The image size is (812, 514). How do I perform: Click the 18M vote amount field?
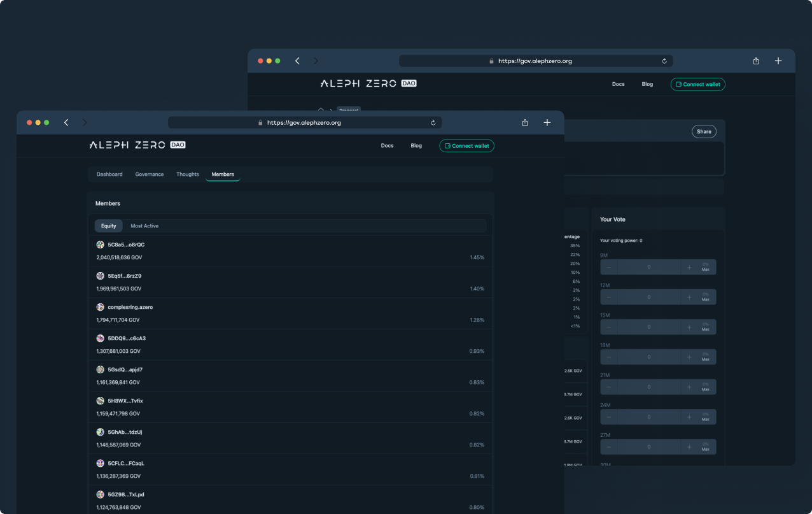click(649, 357)
